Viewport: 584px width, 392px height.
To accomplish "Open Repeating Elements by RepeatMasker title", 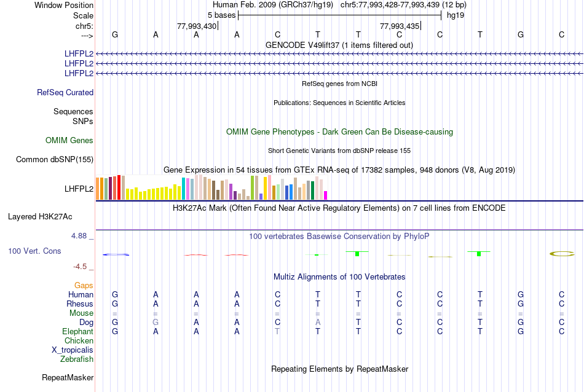I will [339, 369].
